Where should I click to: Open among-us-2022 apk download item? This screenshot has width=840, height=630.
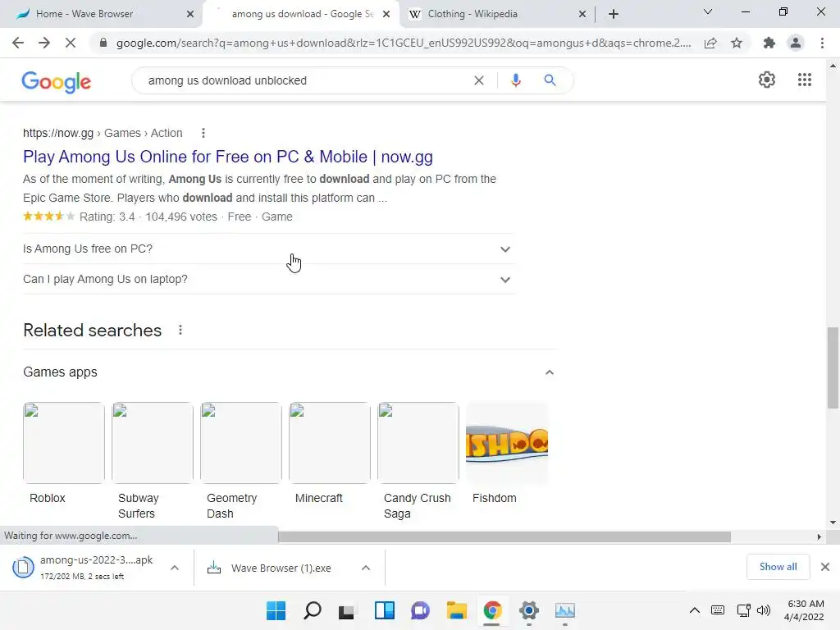(85, 568)
